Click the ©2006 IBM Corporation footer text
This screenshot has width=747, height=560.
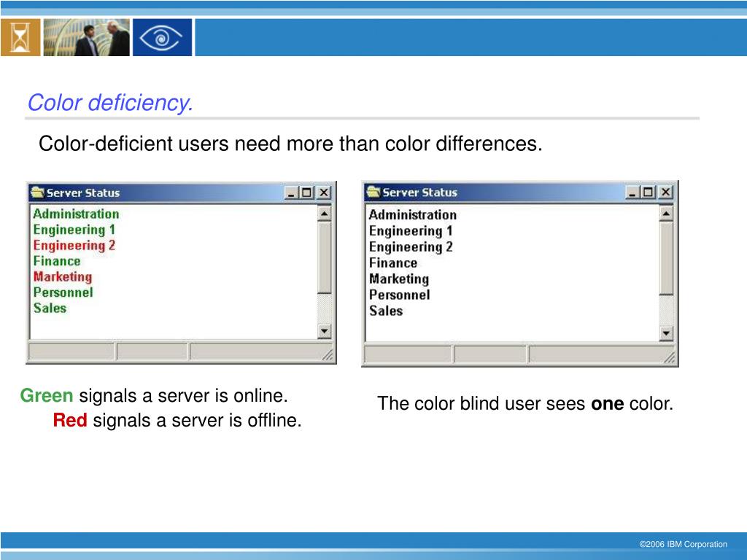click(x=683, y=544)
